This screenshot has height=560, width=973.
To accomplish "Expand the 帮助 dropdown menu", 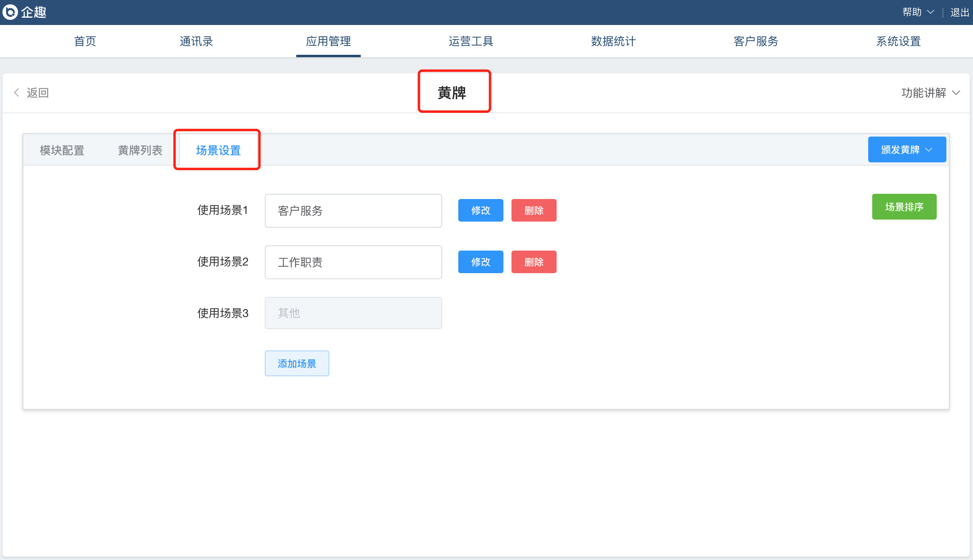I will click(918, 12).
